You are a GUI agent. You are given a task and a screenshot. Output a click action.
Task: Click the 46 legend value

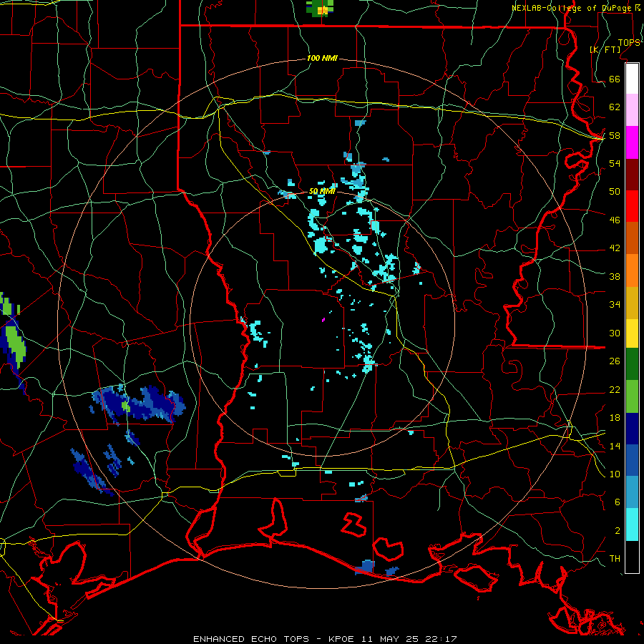pos(615,220)
